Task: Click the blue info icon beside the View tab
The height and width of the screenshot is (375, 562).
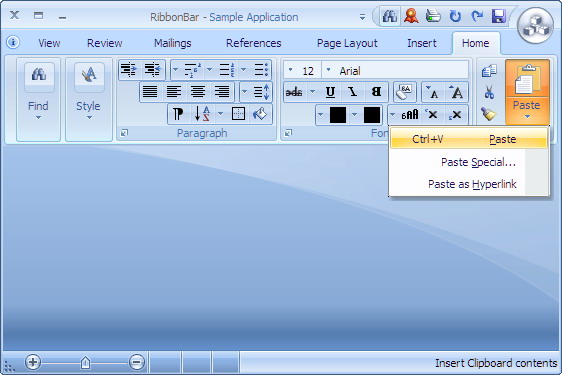Action: coord(13,42)
